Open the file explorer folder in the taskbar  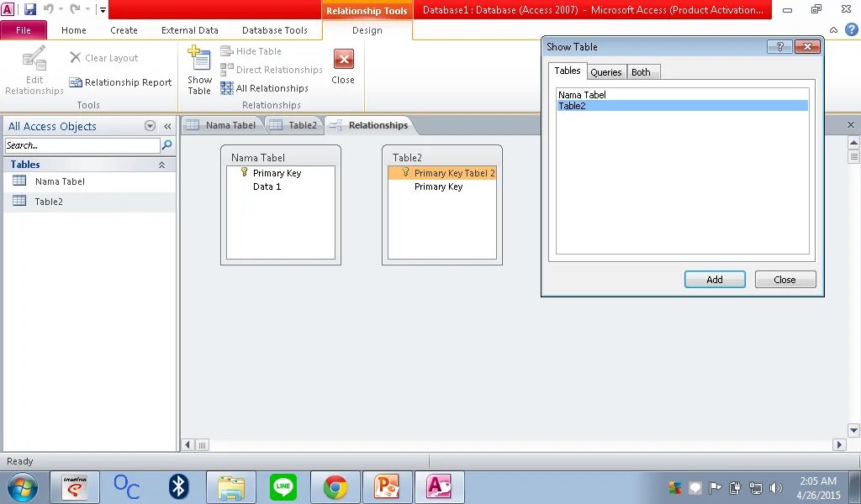pyautogui.click(x=231, y=487)
